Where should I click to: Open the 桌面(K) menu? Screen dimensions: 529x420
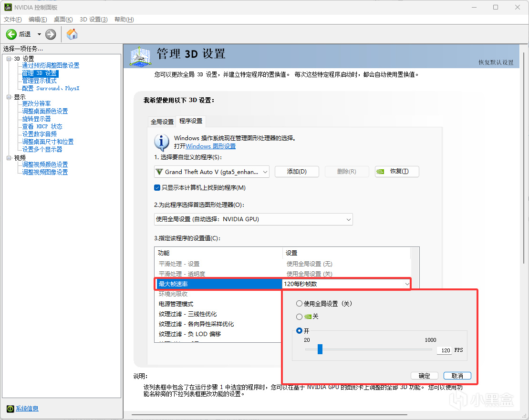63,19
